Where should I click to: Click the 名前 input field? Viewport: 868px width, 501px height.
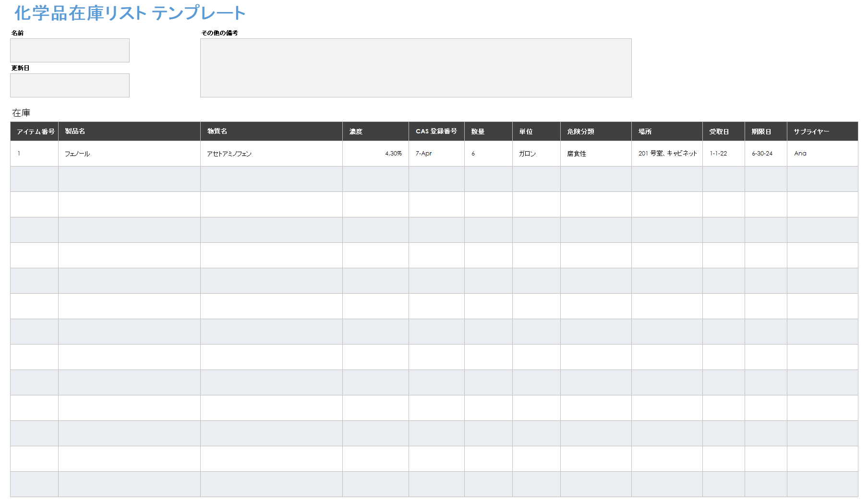click(x=70, y=50)
